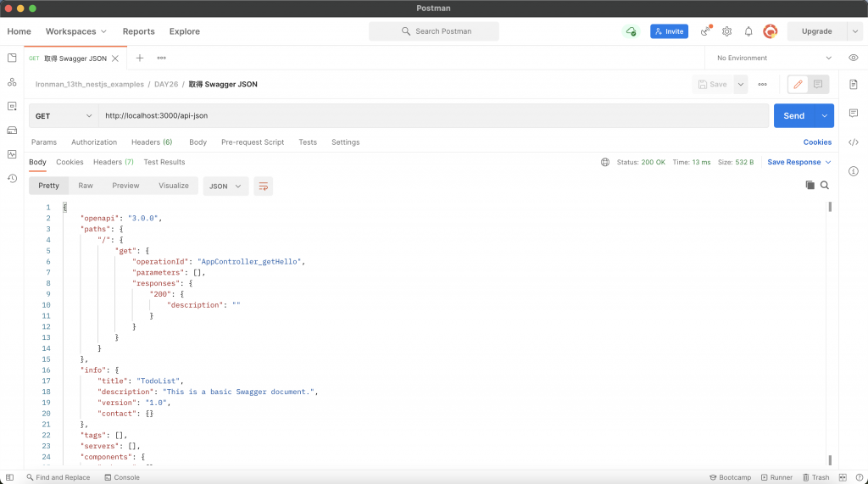The height and width of the screenshot is (484, 868).
Task: Open the Tests tab
Action: pos(308,142)
